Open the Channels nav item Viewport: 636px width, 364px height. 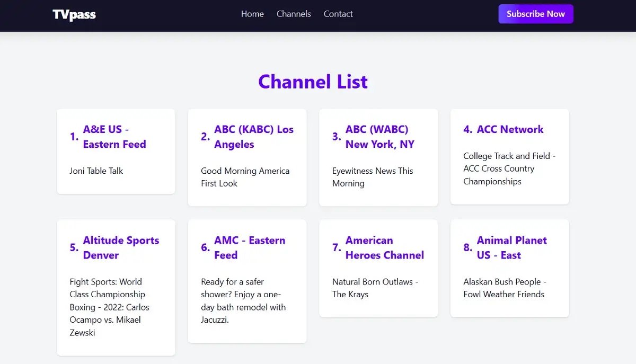(x=294, y=14)
